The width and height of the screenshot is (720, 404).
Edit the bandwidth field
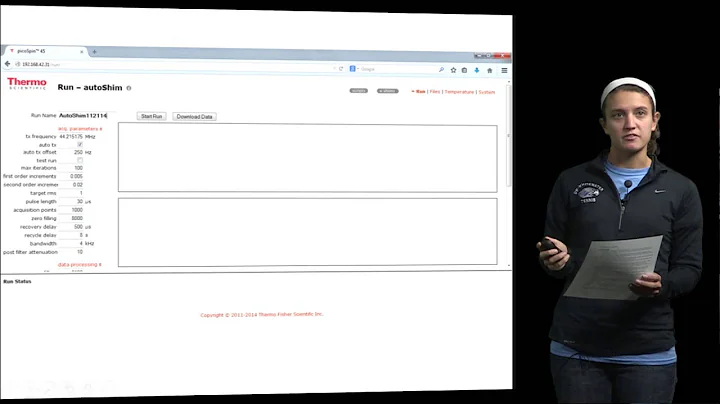pos(71,243)
